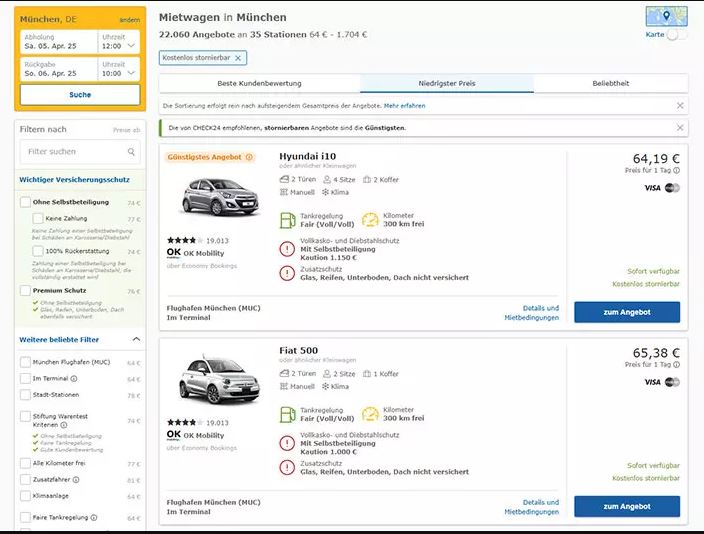Screen dimensions: 704x534
Task: Click zum Angebot for Fiat 500
Action: [x=627, y=506]
